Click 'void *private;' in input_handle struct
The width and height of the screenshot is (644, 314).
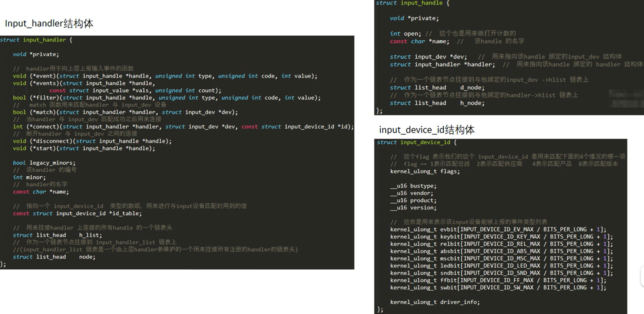tap(414, 18)
